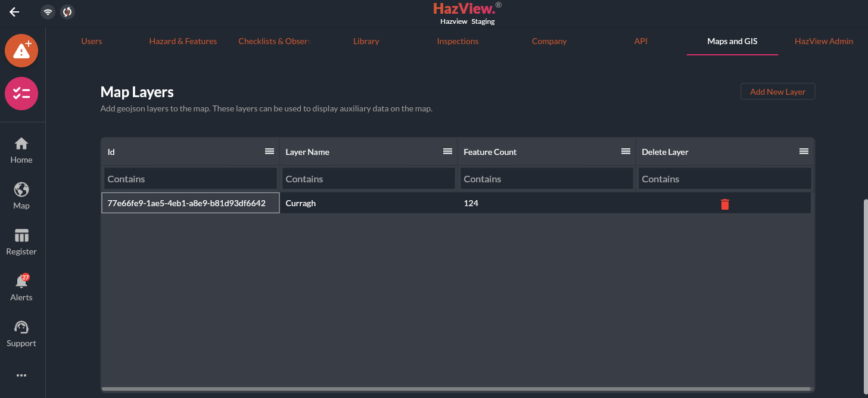Expand the sidebar more options ellipsis

coord(21,375)
